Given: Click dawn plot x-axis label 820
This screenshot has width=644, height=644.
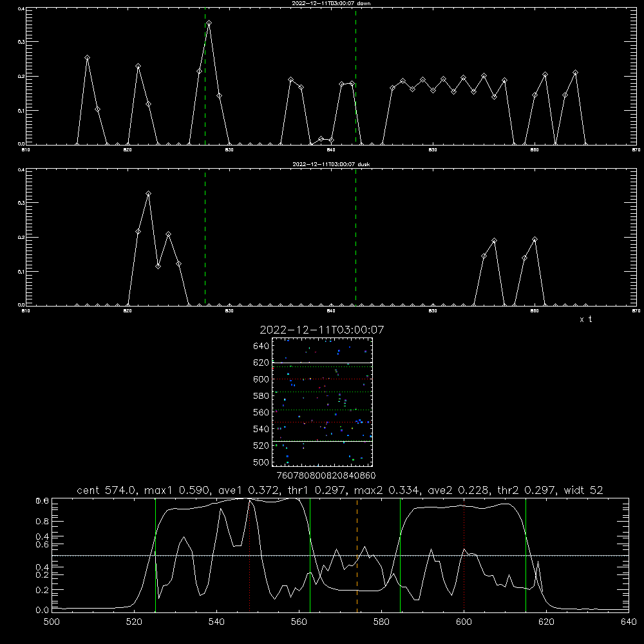Looking at the screenshot, I should click(x=128, y=150).
